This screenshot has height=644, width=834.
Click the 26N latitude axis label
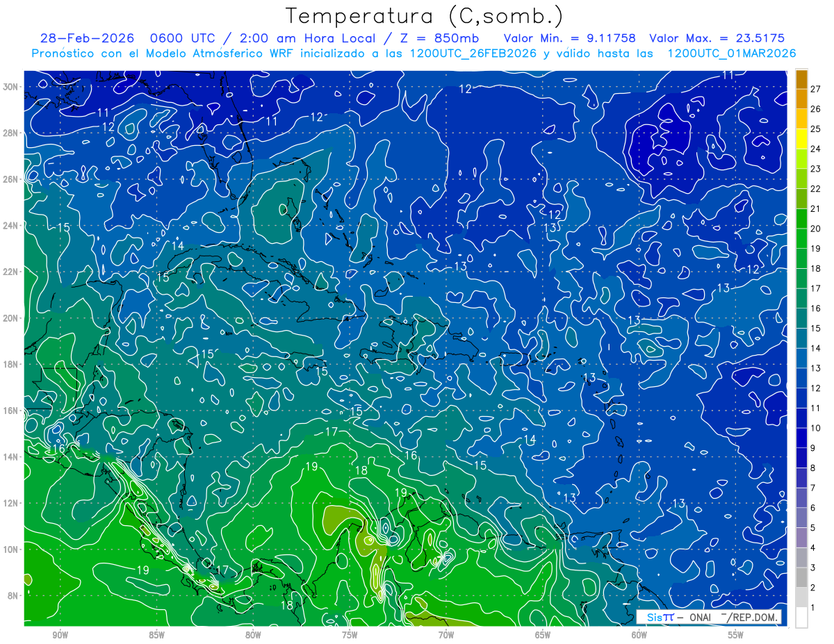12,179
